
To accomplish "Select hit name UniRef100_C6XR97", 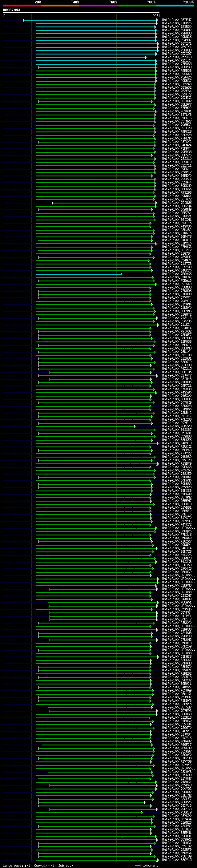I will [177, 751].
